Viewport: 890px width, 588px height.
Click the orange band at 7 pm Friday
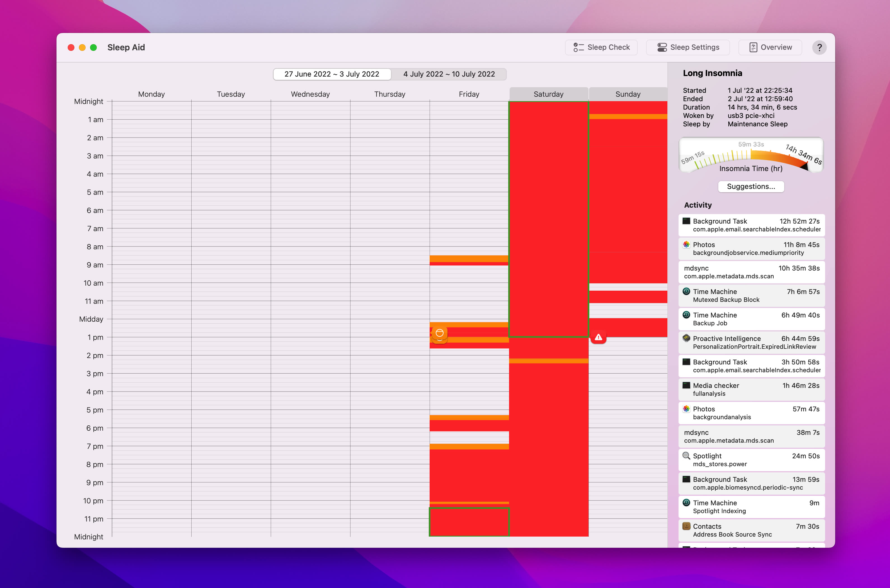coord(469,447)
